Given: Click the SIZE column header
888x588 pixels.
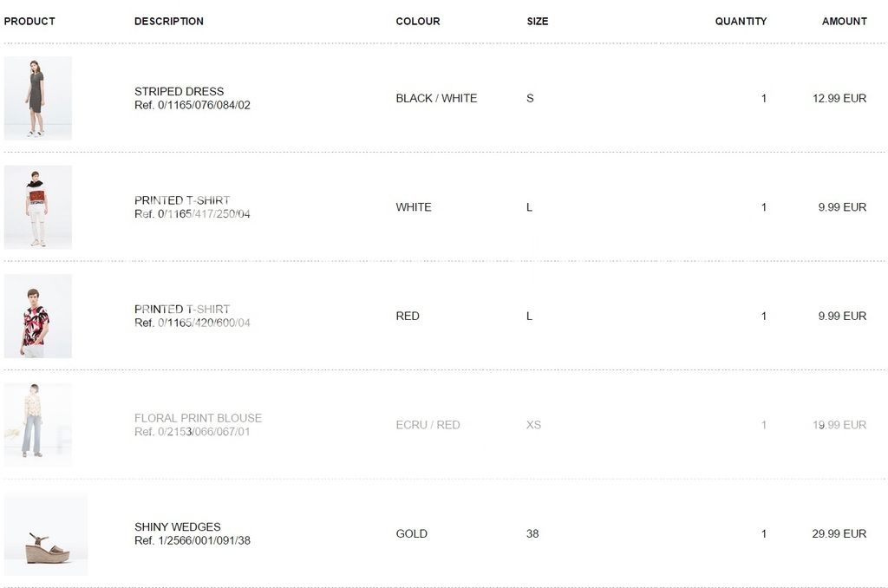Looking at the screenshot, I should pyautogui.click(x=538, y=21).
